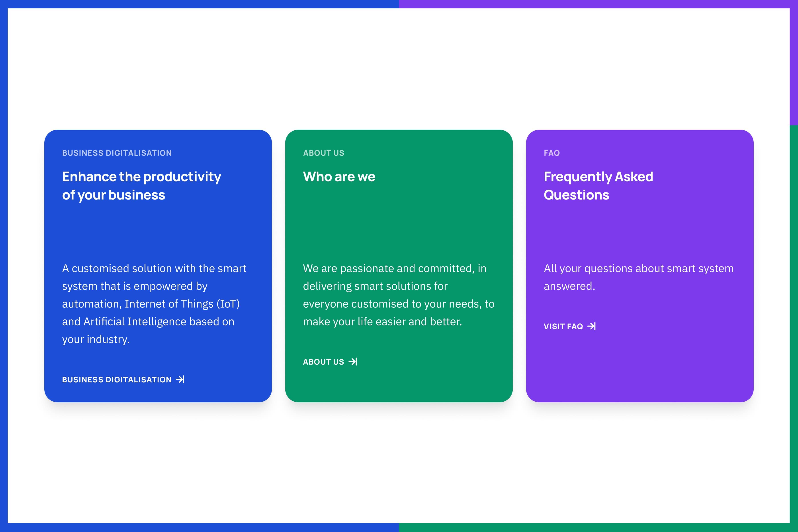Click small BUSINESS DIGITALISATION label at card top
The height and width of the screenshot is (532, 798).
[x=117, y=153]
